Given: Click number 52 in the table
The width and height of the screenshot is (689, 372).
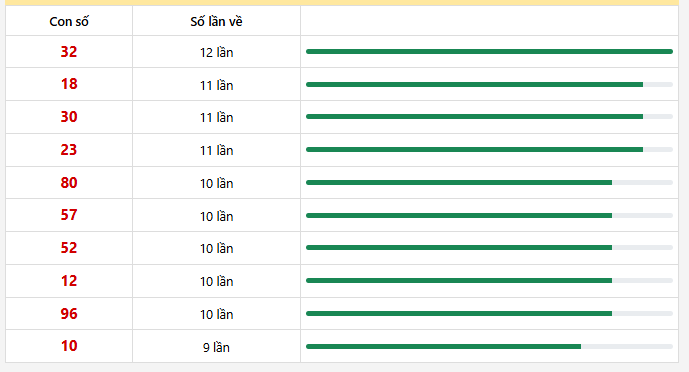Looking at the screenshot, I should coord(69,248).
